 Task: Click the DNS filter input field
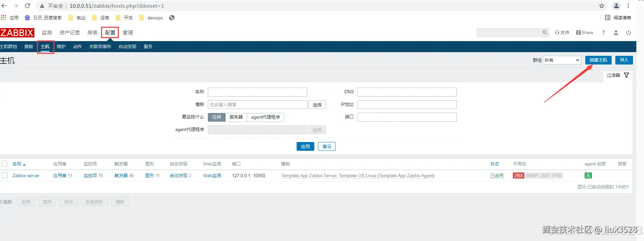407,92
